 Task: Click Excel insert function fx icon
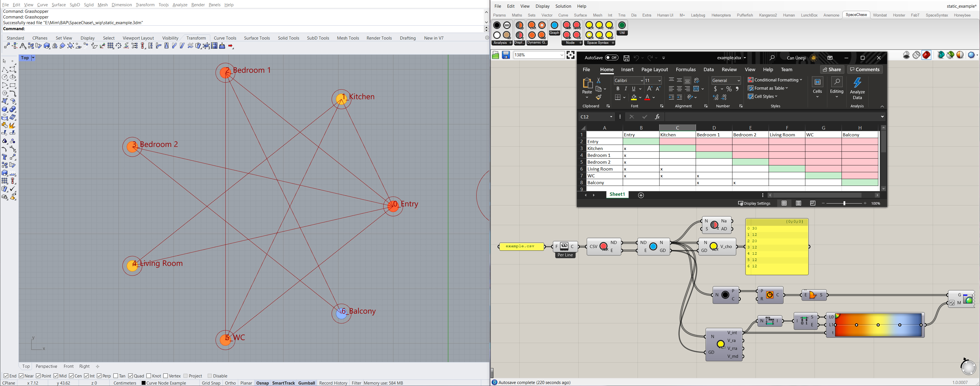tap(657, 117)
